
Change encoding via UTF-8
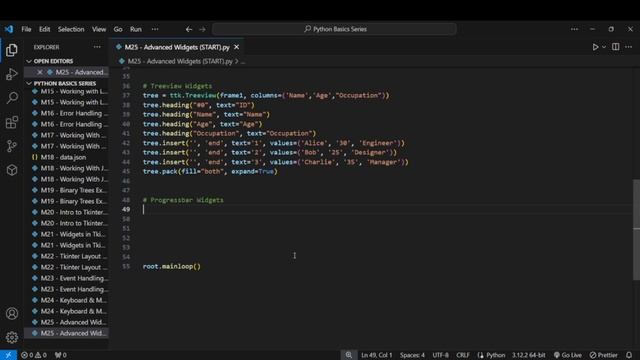pos(440,355)
